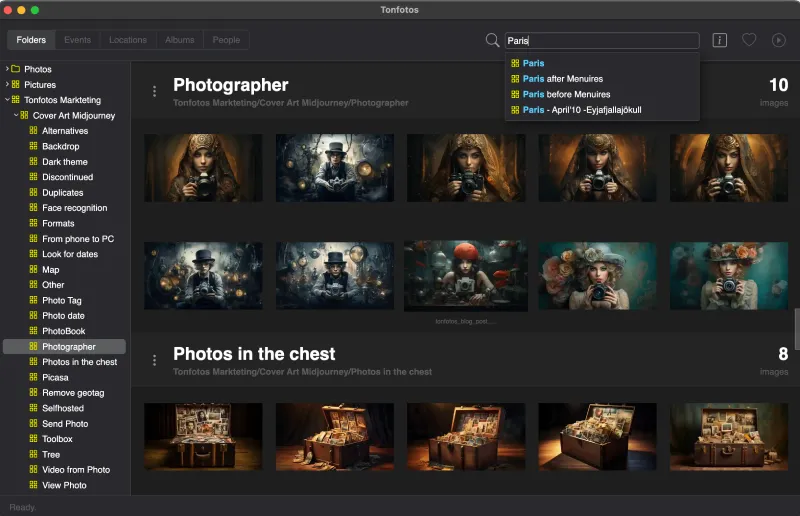800x516 pixels.
Task: Open the Photo date folder
Action: tap(64, 315)
